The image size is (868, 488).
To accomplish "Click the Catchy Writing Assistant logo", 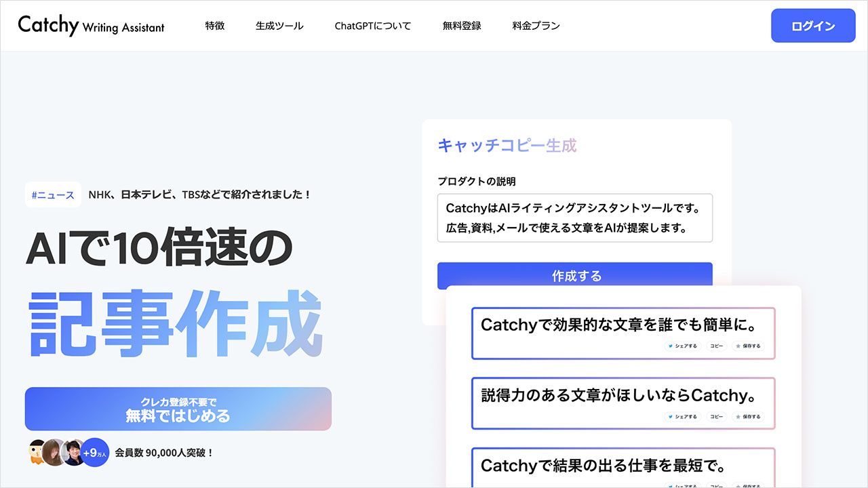I will [x=92, y=26].
